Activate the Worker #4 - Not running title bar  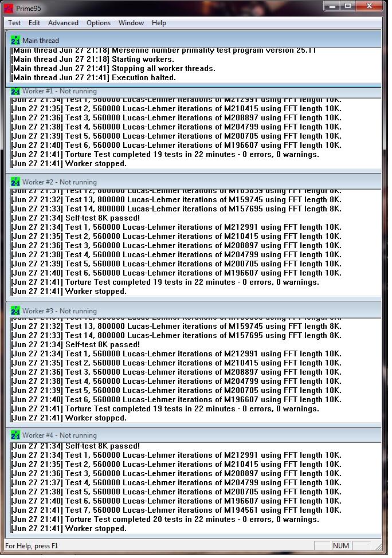[x=194, y=435]
